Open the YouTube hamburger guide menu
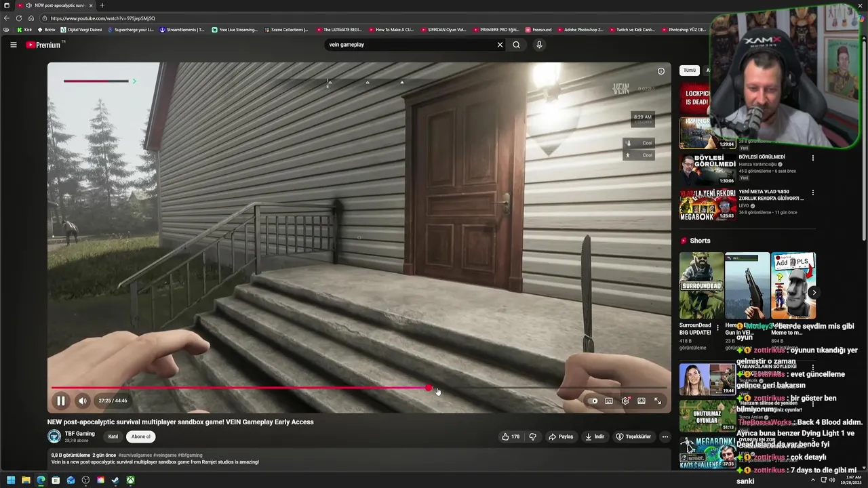The height and width of the screenshot is (488, 868). click(13, 45)
